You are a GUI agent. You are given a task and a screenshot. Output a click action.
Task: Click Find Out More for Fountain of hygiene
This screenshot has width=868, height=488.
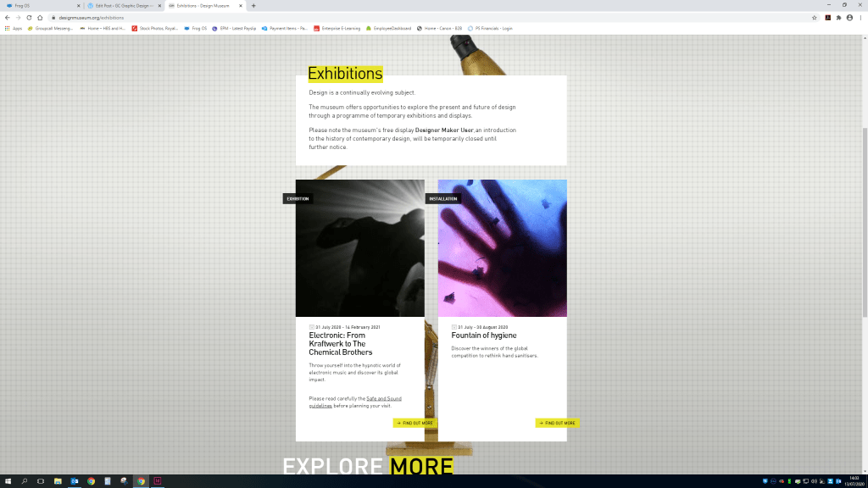tap(557, 423)
